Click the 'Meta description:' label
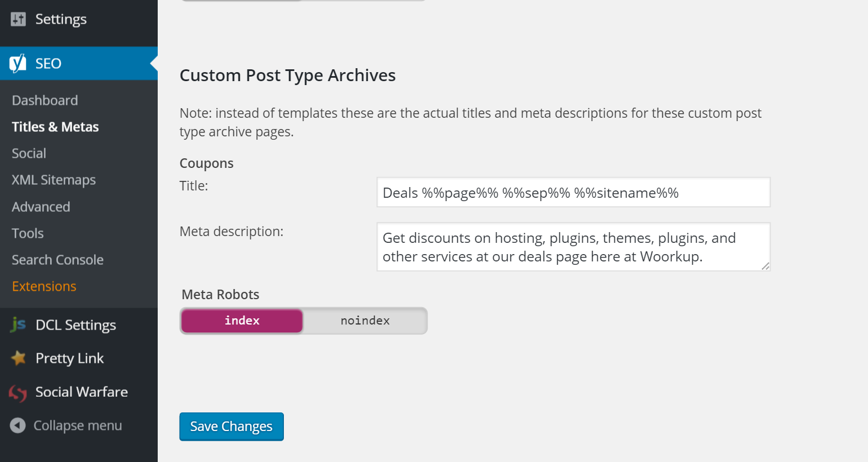Screen dimensions: 868x462 232,232
